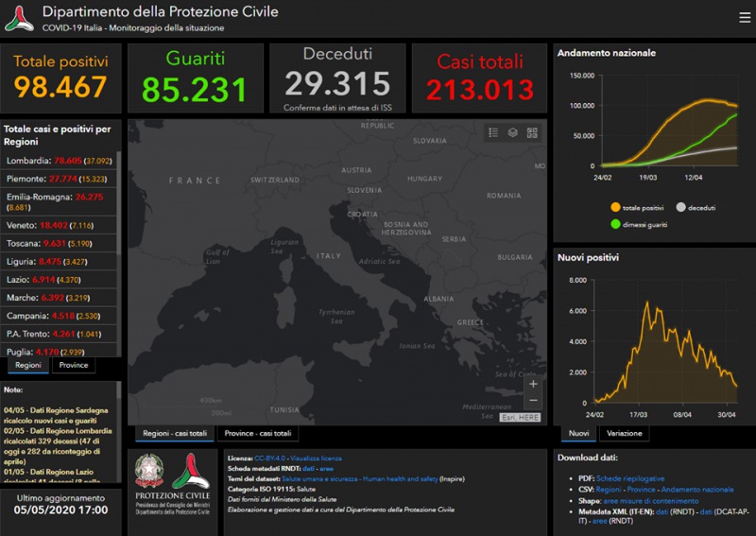Select the Province - casi totali map tab
Screen dimensions: 756x536
[258, 434]
